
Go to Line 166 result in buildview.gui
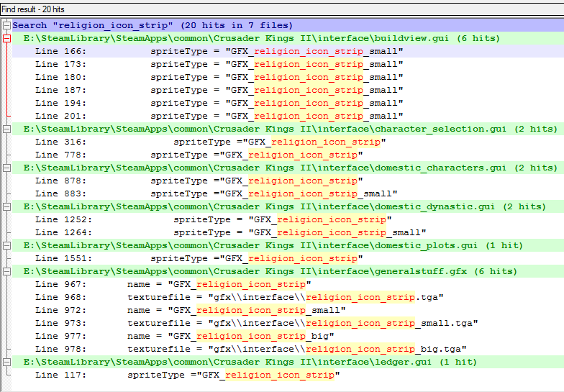coord(288,52)
